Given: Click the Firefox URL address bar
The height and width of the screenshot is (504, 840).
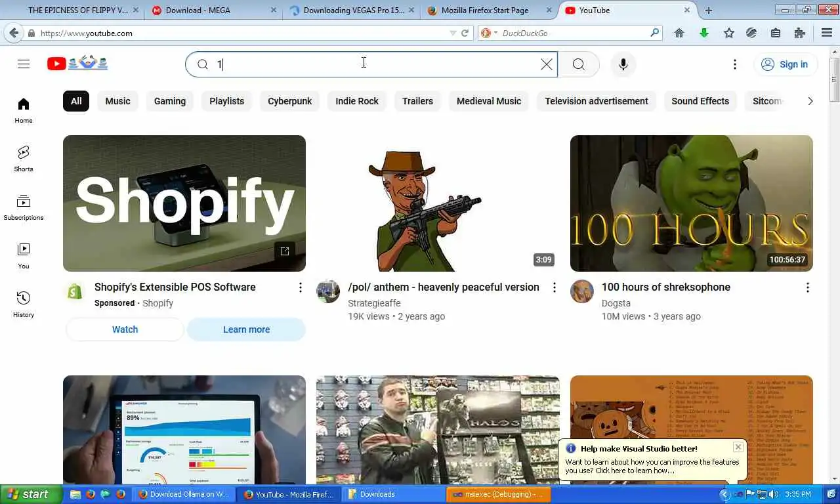Looking at the screenshot, I should pyautogui.click(x=243, y=33).
